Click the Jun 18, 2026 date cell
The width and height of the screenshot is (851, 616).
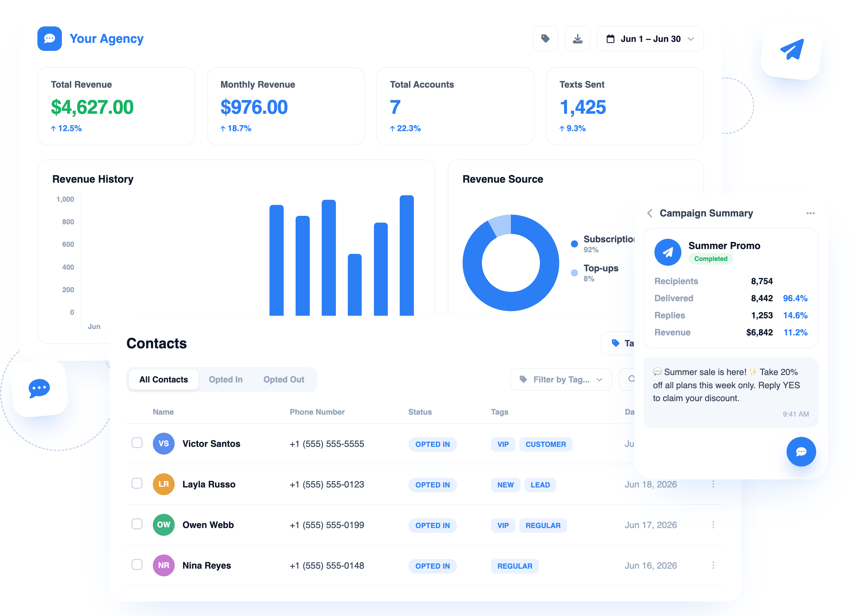click(650, 484)
